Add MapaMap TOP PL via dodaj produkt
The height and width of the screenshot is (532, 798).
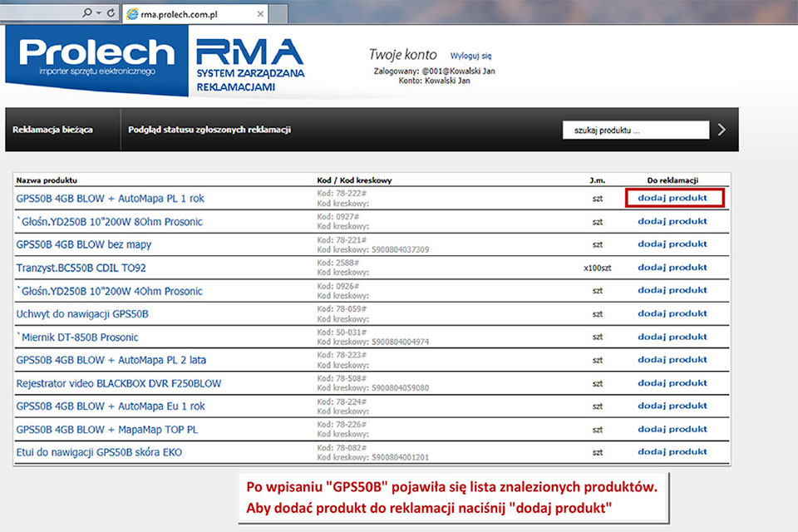pyautogui.click(x=672, y=429)
